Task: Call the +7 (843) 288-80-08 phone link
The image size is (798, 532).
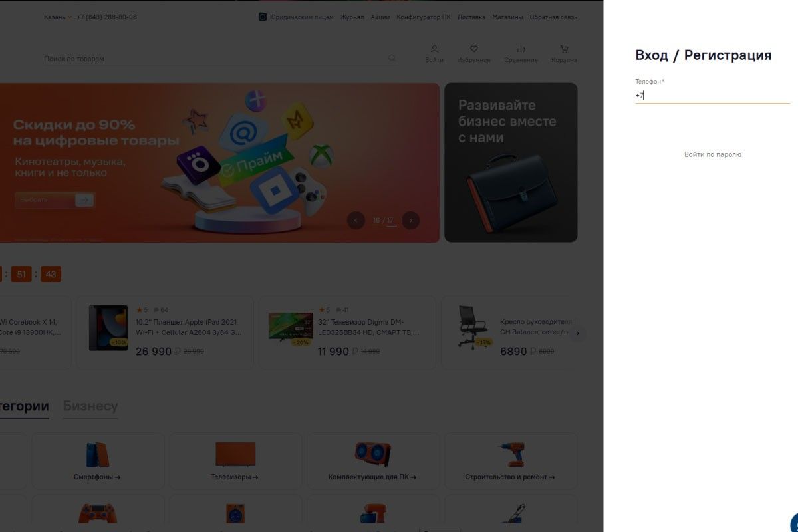Action: click(x=106, y=17)
